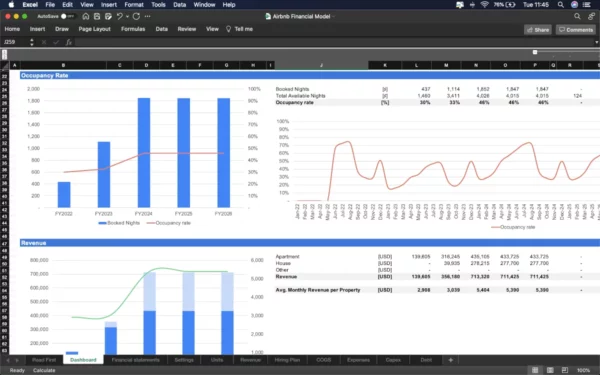Image resolution: width=600 pixels, height=375 pixels.
Task: Open the quick access more options ellipsis
Action: 148,16
